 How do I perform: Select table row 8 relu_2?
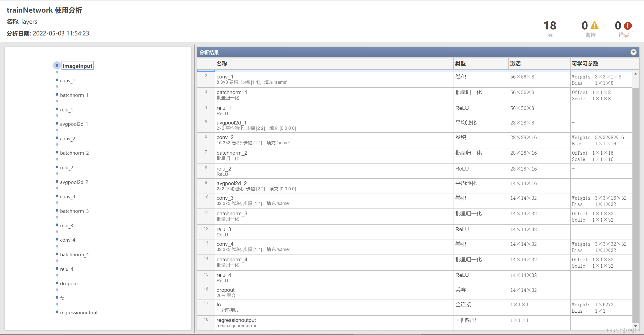coord(415,171)
